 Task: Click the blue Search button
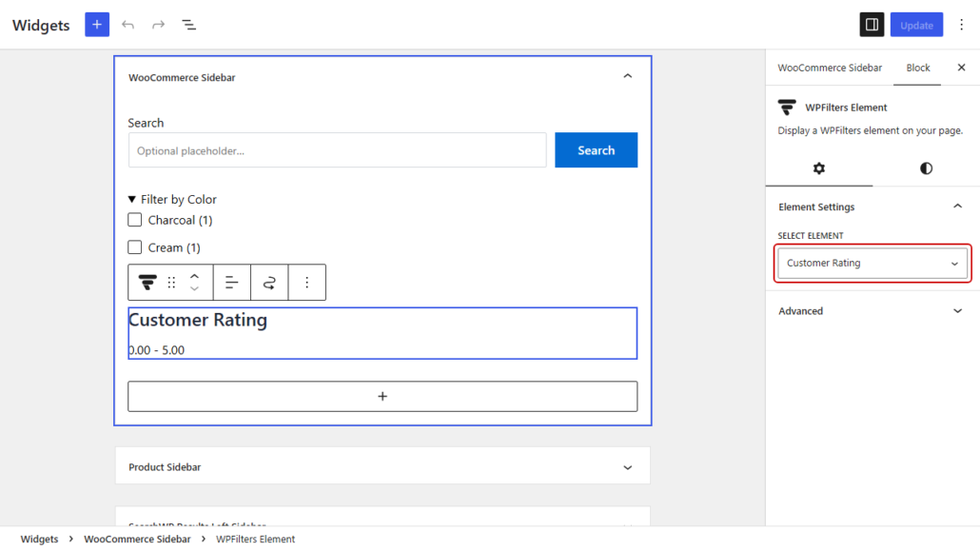click(x=596, y=150)
